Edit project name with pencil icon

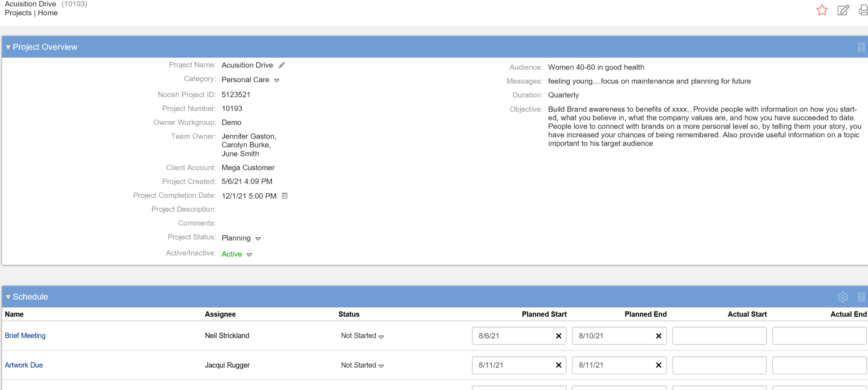click(282, 65)
